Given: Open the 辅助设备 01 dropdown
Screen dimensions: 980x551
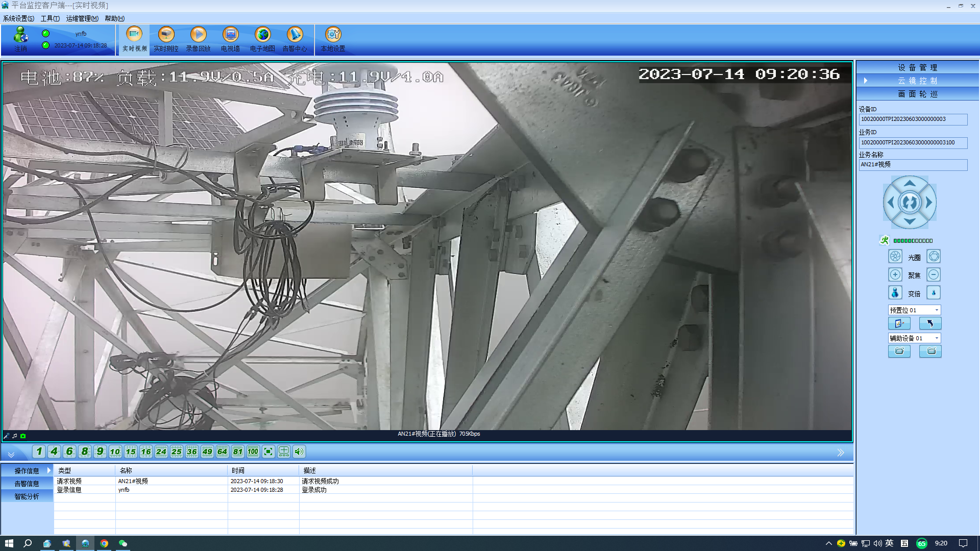Looking at the screenshot, I should [x=937, y=338].
